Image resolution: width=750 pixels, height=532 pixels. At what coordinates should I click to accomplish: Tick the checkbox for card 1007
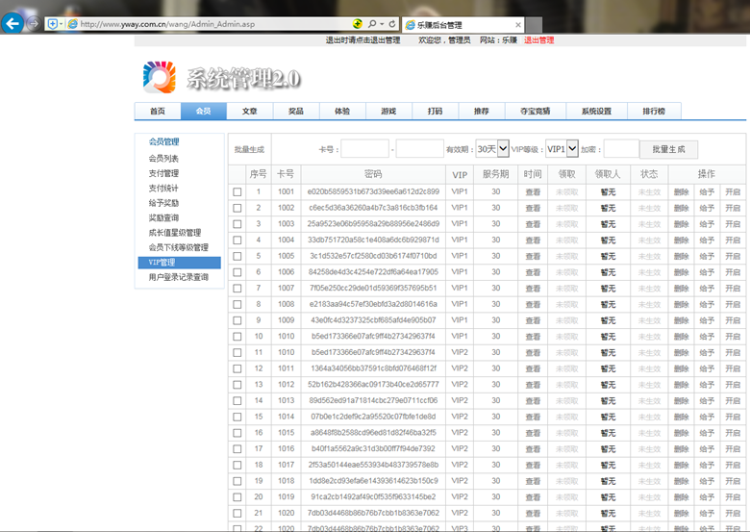(237, 288)
